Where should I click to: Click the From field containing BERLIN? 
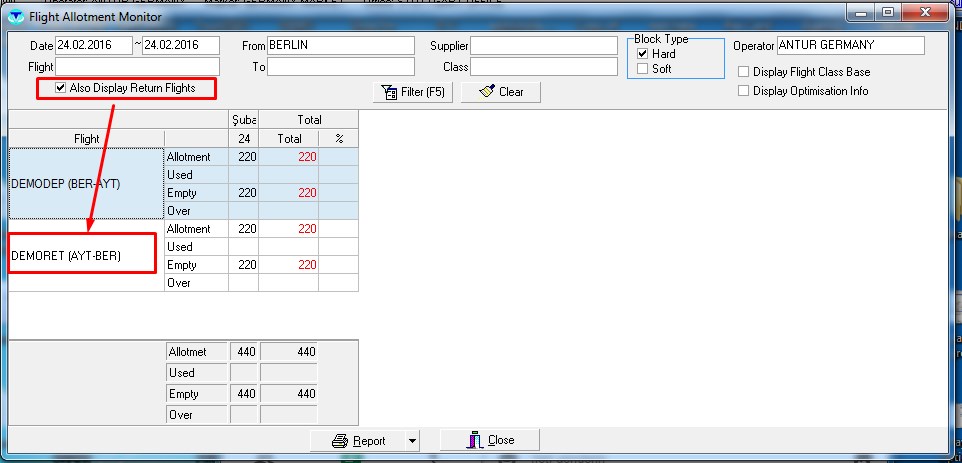coord(340,46)
